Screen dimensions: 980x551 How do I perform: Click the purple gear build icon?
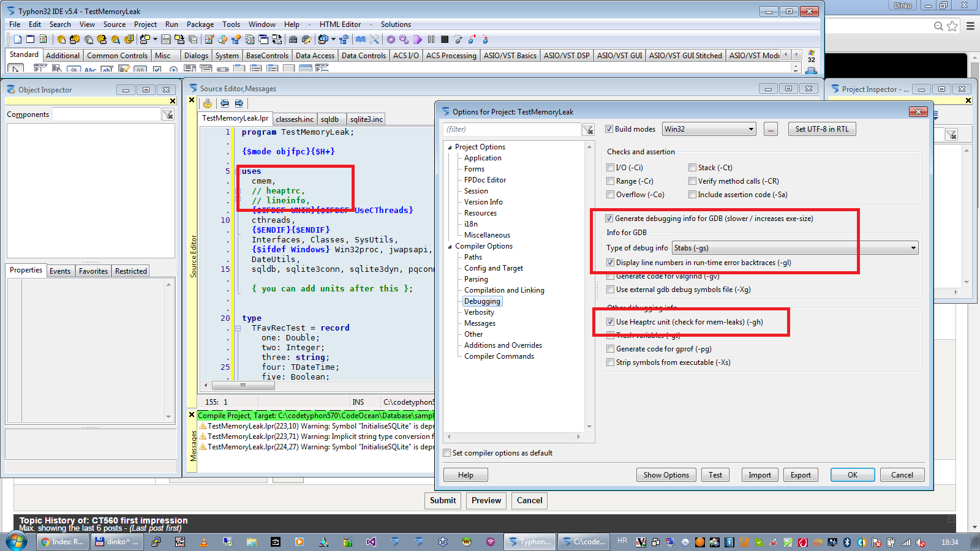tap(391, 39)
